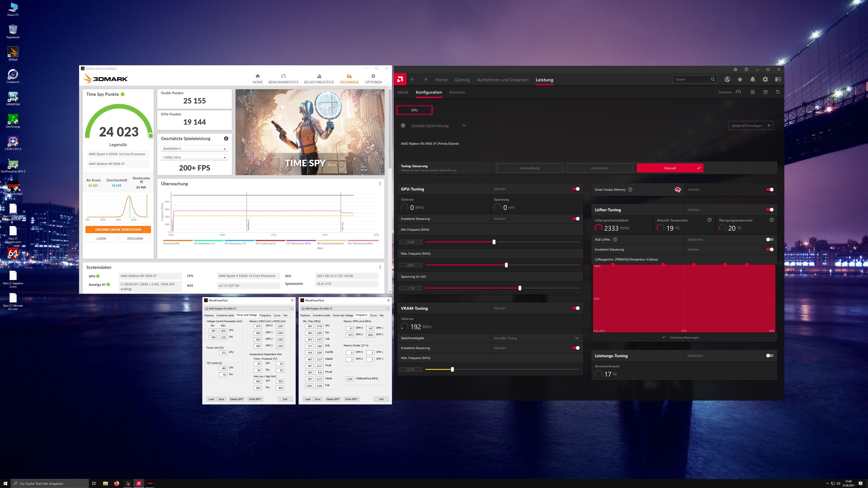Viewport: 868px width, 488px height.
Task: Open the 3DMark Optionen gear
Action: (x=373, y=79)
